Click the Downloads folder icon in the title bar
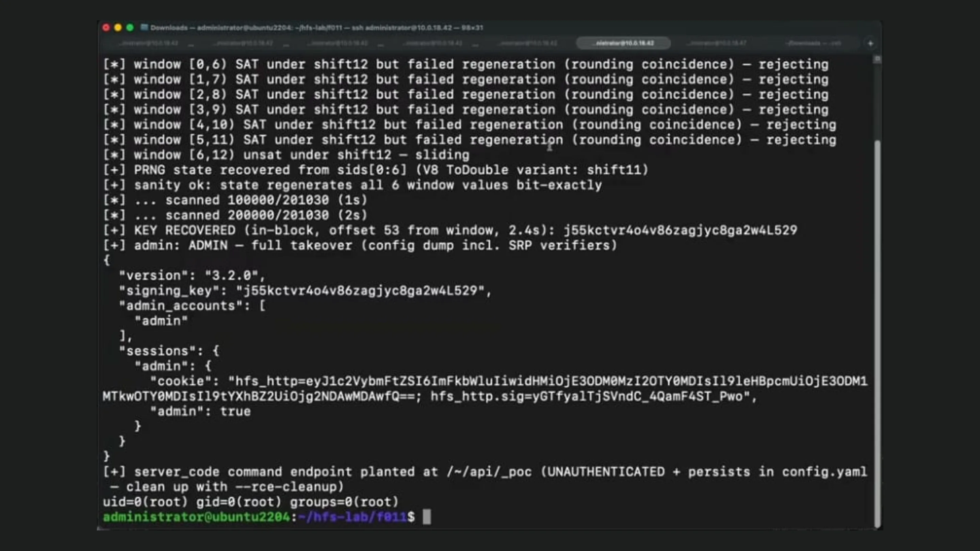980x551 pixels. click(144, 27)
